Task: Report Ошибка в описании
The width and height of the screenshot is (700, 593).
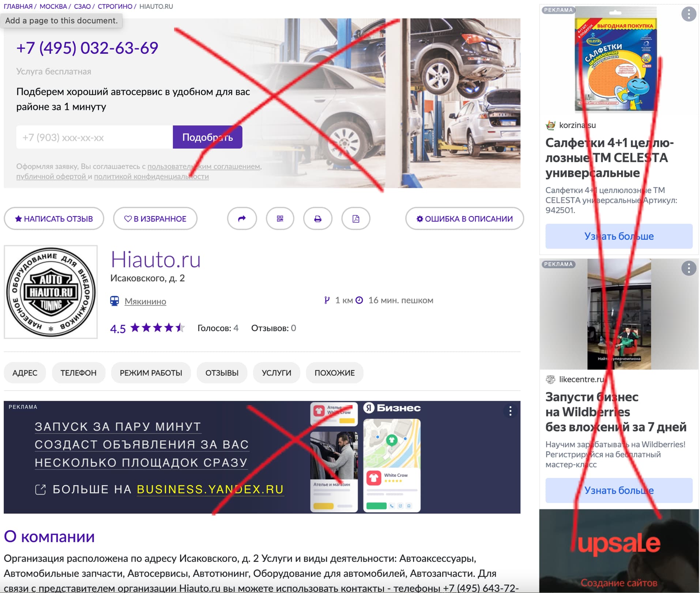Action: pyautogui.click(x=464, y=219)
